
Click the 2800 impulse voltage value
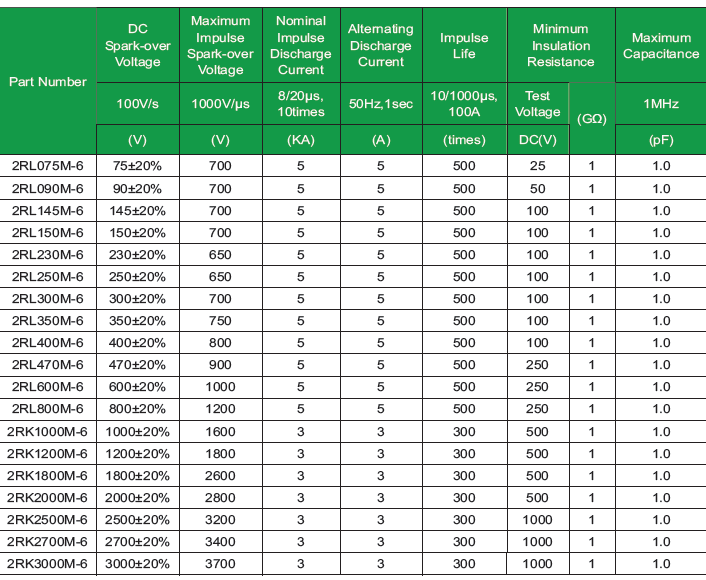tap(220, 498)
